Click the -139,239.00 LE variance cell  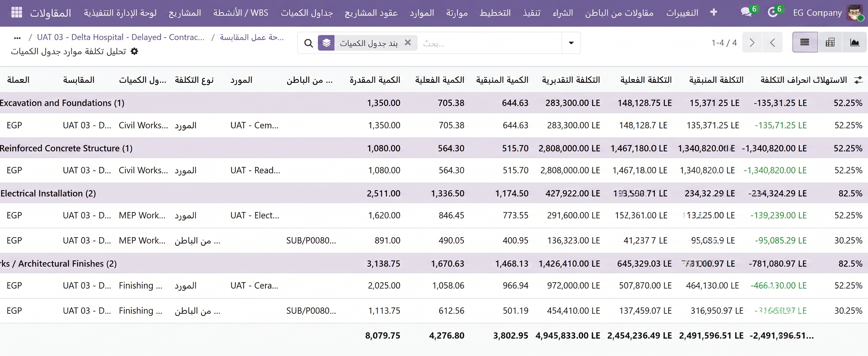click(x=778, y=215)
